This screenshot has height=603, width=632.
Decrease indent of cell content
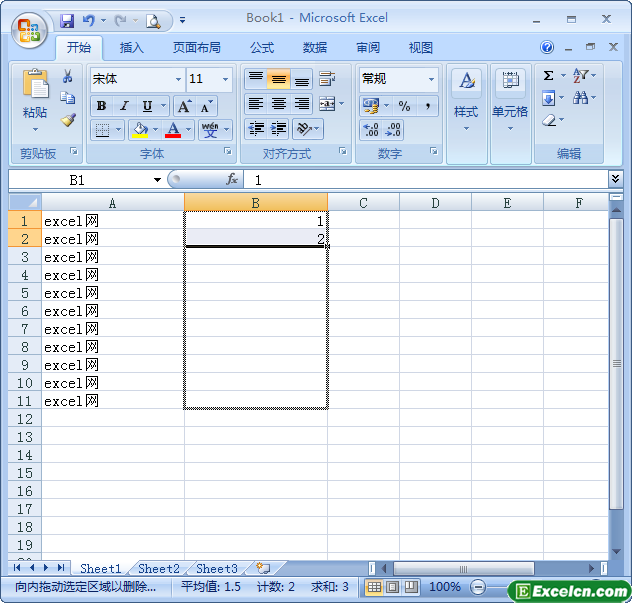pyautogui.click(x=256, y=129)
